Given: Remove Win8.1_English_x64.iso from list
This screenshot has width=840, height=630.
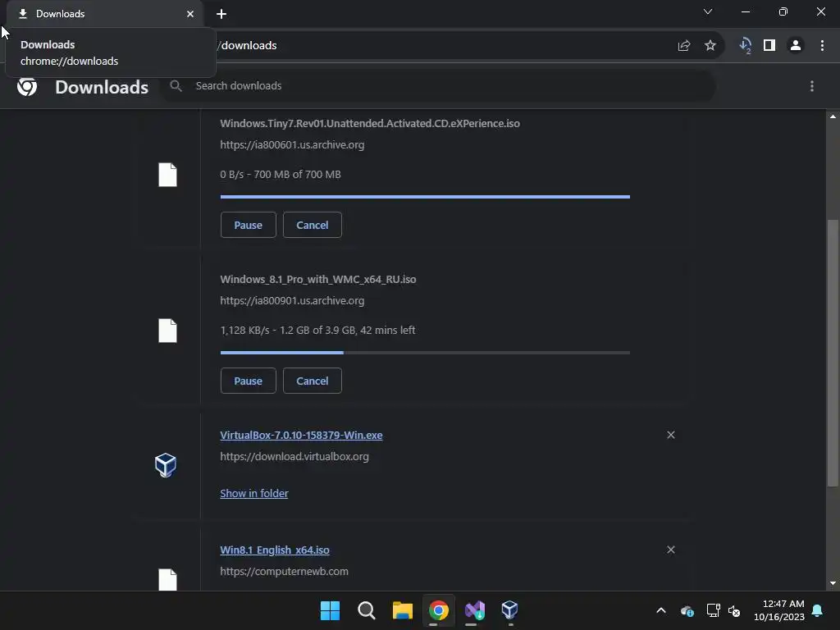Looking at the screenshot, I should [671, 550].
